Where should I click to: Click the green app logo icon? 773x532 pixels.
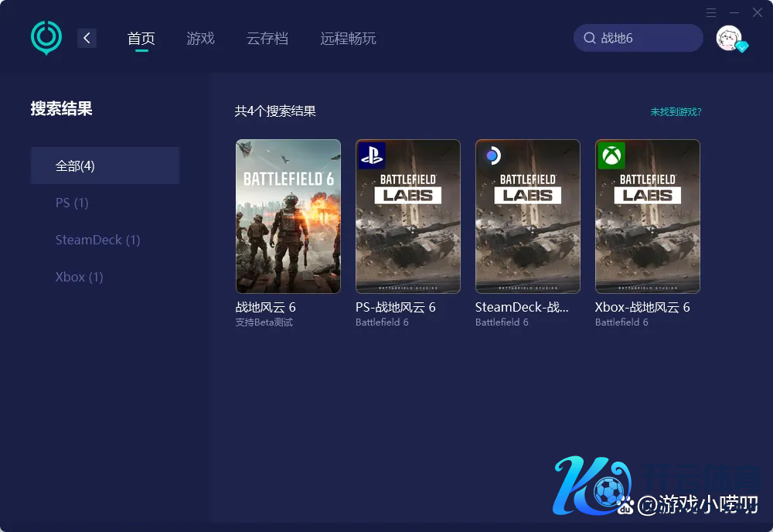pos(46,37)
